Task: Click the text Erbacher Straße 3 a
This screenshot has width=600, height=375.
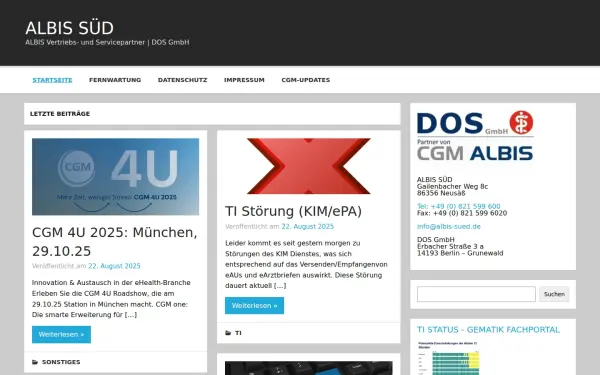Action: click(x=450, y=246)
